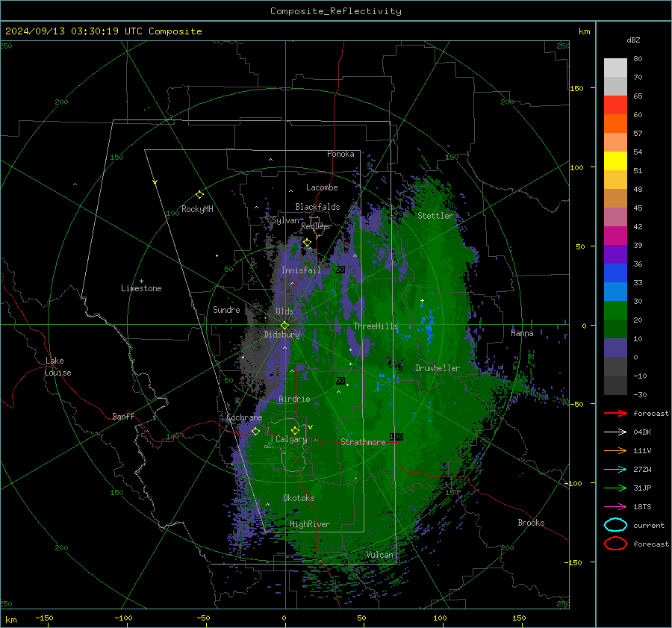Click the Okotoks city label
This screenshot has height=628, width=672.
299,498
